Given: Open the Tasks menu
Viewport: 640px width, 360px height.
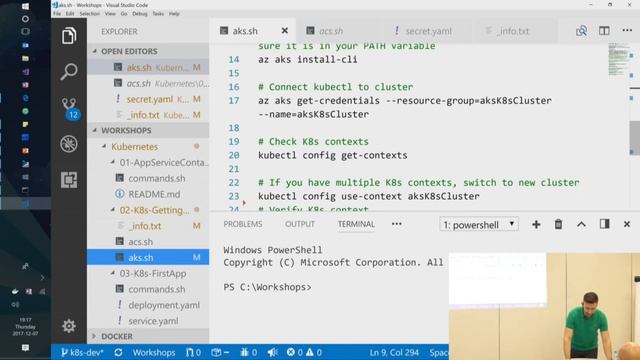Looking at the screenshot, I should (x=158, y=13).
